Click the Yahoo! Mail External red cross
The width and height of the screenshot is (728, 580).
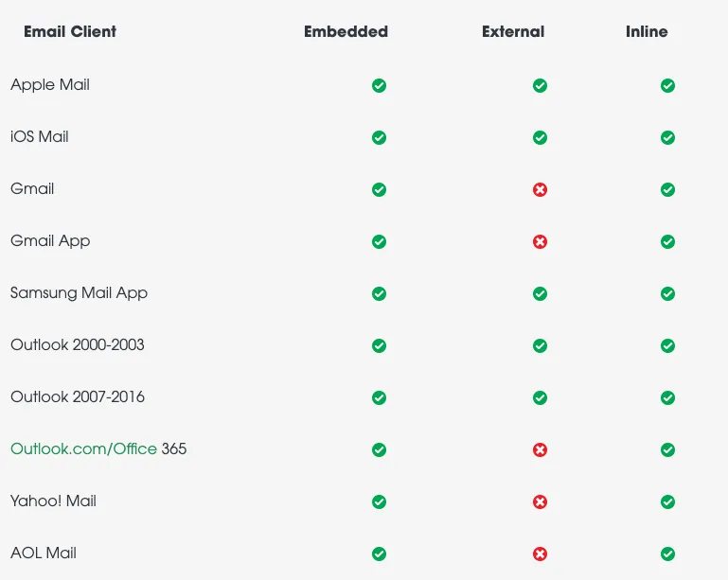coord(540,502)
